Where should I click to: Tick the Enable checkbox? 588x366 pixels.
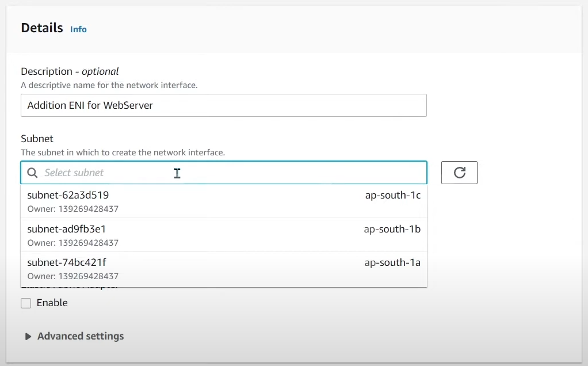[26, 303]
